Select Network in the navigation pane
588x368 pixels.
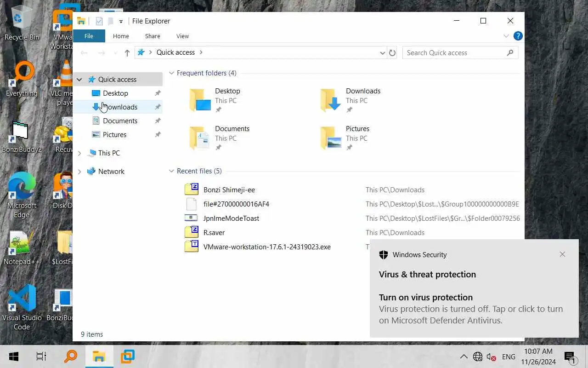111,171
